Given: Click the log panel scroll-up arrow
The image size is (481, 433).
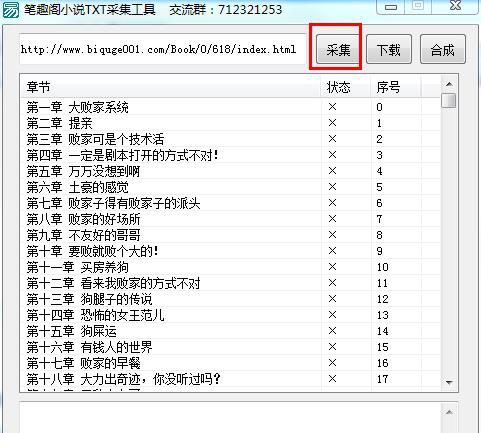Looking at the screenshot, I should pos(449,413).
